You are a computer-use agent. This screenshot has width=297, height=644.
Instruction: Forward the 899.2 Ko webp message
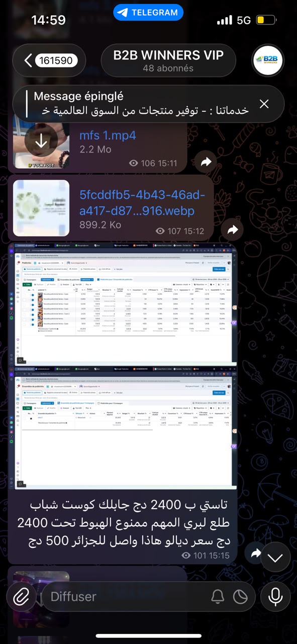coord(233,229)
